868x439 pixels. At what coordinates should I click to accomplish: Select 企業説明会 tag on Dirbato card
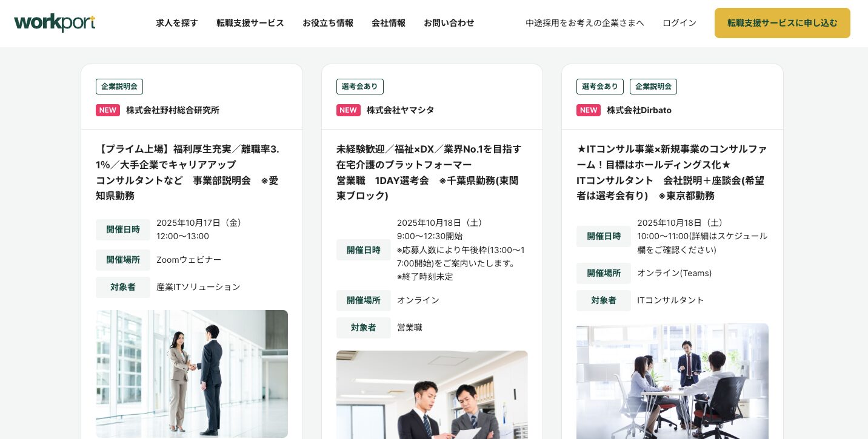(653, 87)
